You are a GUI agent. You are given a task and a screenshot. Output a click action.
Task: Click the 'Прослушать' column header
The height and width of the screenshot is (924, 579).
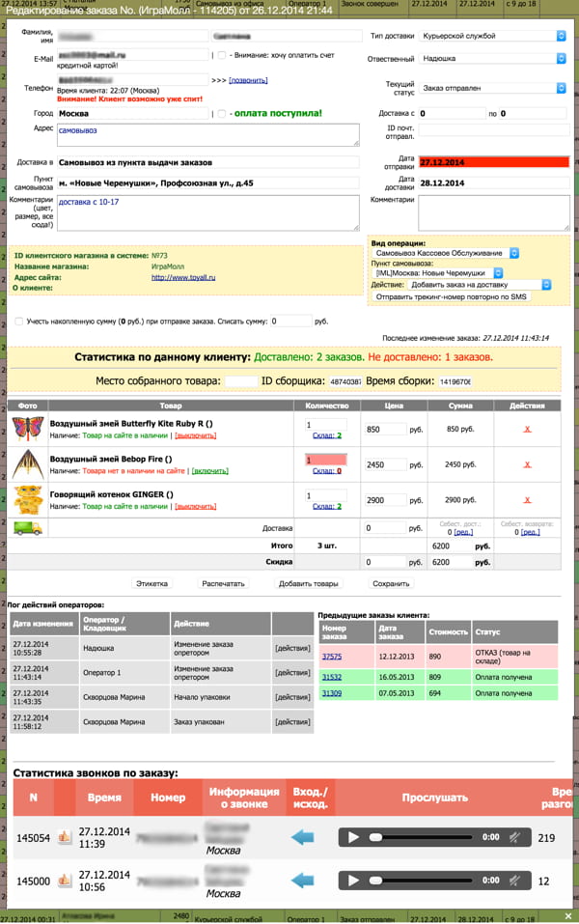pyautogui.click(x=434, y=798)
